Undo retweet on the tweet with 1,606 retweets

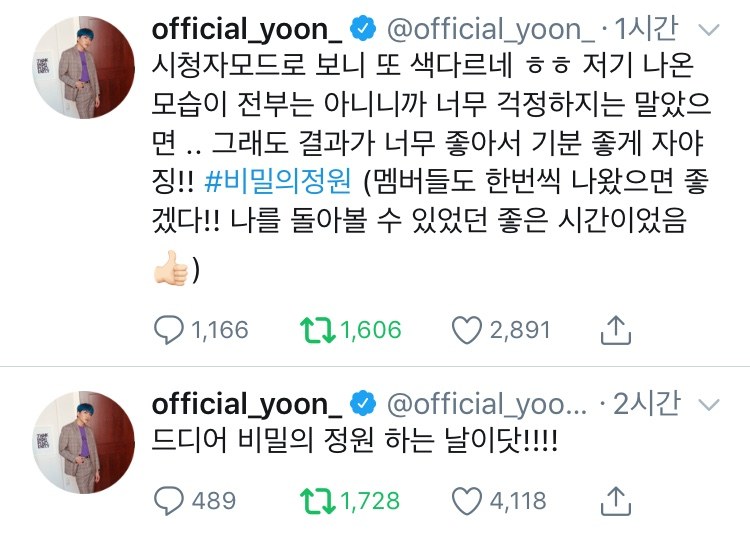318,330
